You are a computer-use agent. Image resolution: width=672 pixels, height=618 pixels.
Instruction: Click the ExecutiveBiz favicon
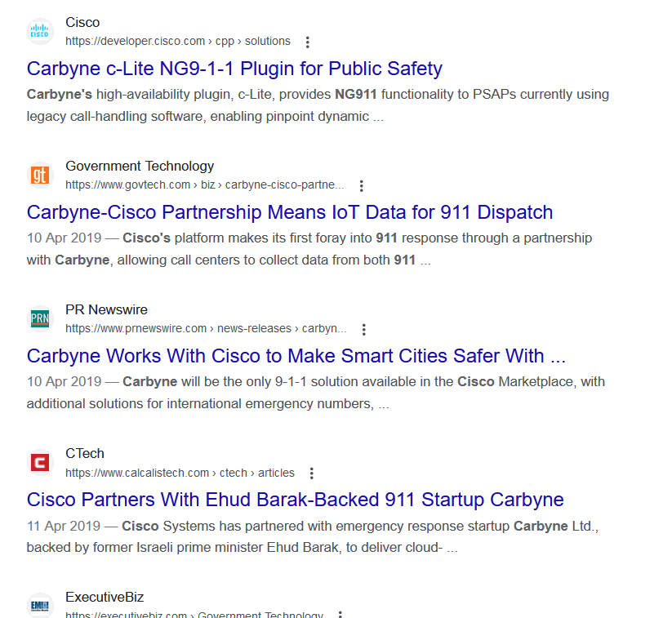[40, 605]
